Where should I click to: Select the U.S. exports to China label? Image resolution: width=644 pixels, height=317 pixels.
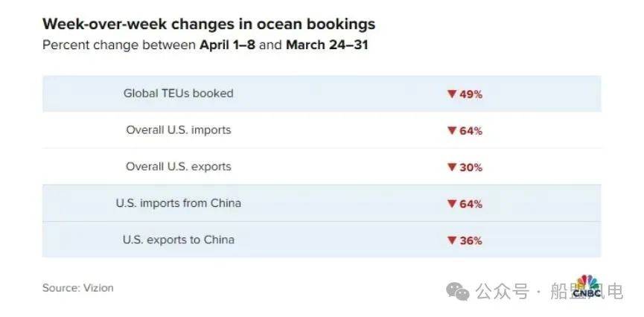click(x=178, y=240)
